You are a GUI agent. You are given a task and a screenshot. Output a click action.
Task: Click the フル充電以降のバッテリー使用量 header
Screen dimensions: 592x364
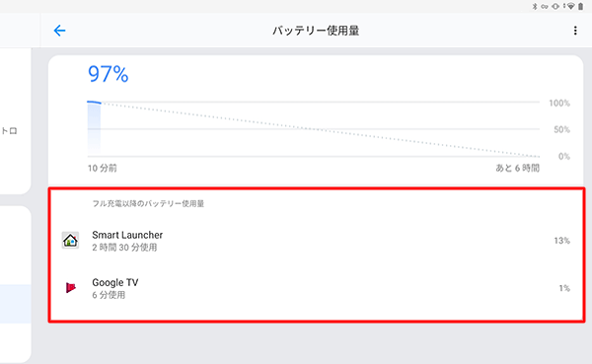148,203
